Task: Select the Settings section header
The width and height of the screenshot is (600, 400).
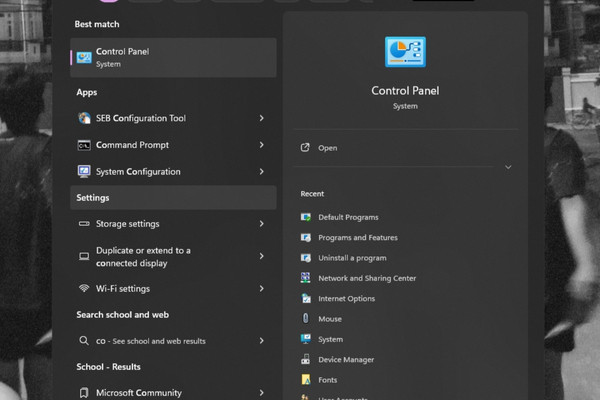Action: click(173, 198)
